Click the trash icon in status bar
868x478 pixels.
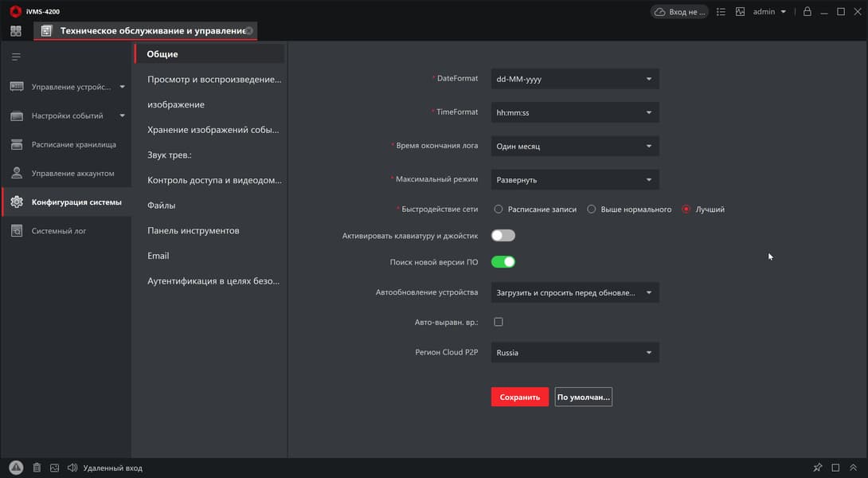37,468
